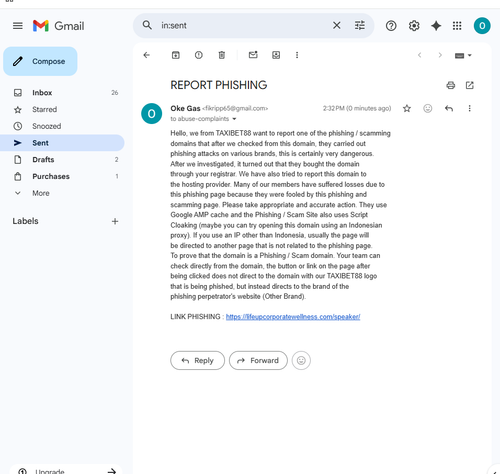Star the message from Oke Gas
The height and width of the screenshot is (474, 500).
coord(407,108)
